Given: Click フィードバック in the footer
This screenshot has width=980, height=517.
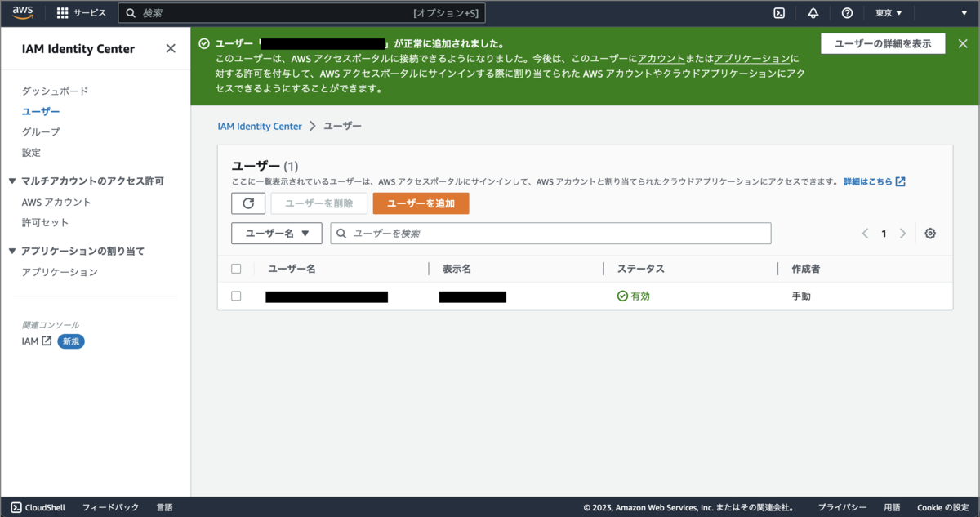Looking at the screenshot, I should [110, 507].
